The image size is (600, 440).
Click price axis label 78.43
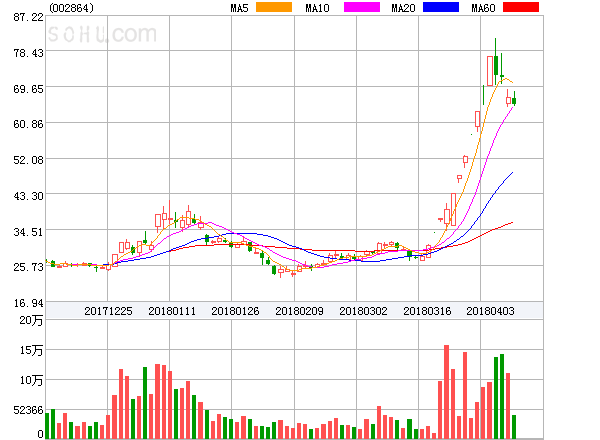pos(28,53)
